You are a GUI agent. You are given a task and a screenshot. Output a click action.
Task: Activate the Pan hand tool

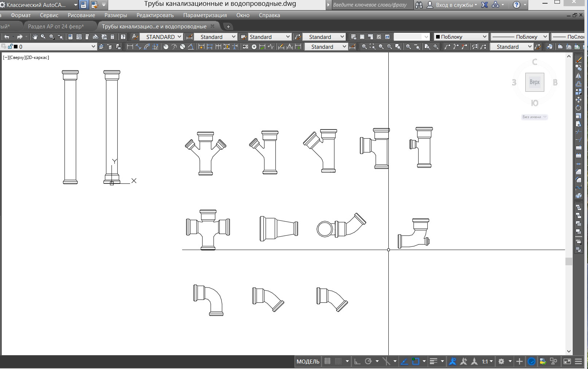click(35, 37)
